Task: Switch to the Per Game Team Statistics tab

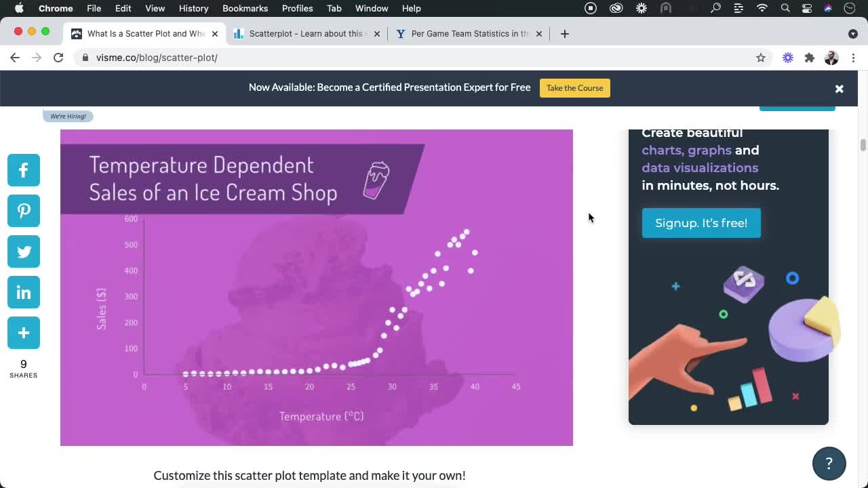Action: 470,34
